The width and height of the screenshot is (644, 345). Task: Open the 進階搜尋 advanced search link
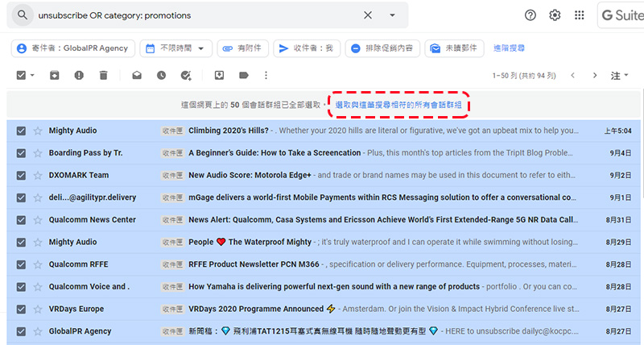[x=509, y=48]
